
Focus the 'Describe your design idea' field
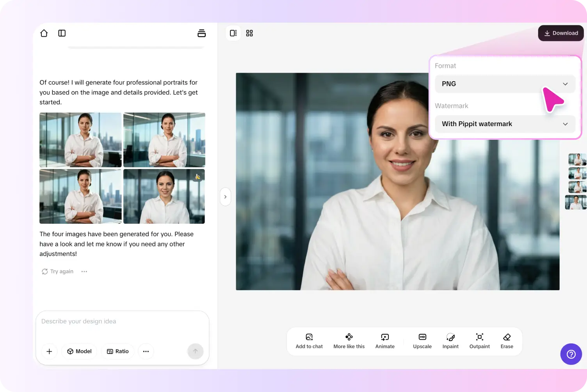(122, 321)
